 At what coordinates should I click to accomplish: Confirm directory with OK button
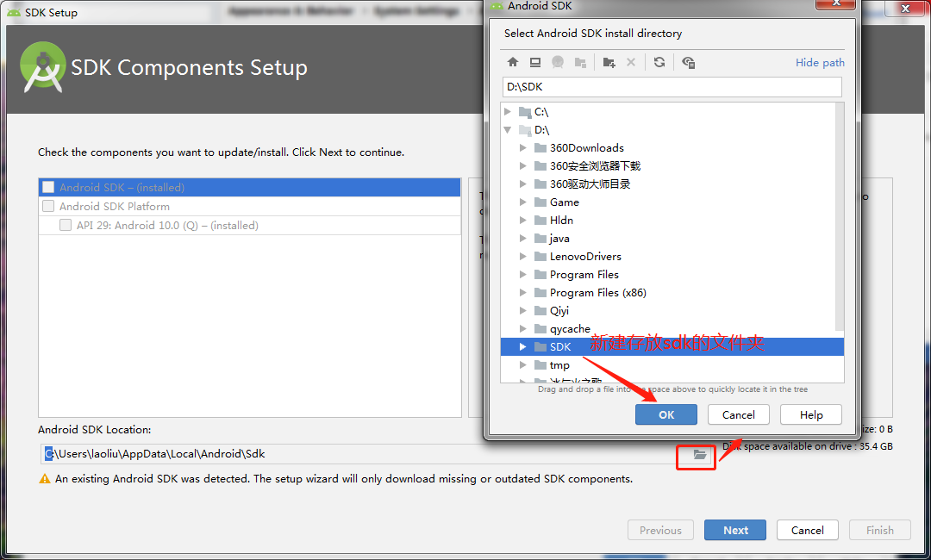click(x=666, y=414)
